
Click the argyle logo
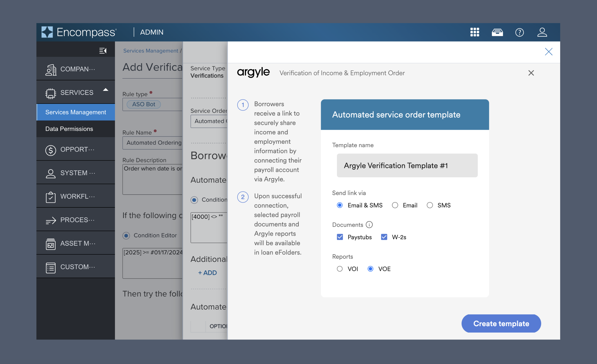pyautogui.click(x=253, y=72)
